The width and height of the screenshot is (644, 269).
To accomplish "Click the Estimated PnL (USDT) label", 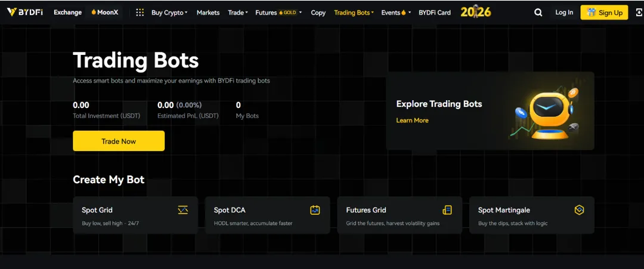I will coord(188,116).
